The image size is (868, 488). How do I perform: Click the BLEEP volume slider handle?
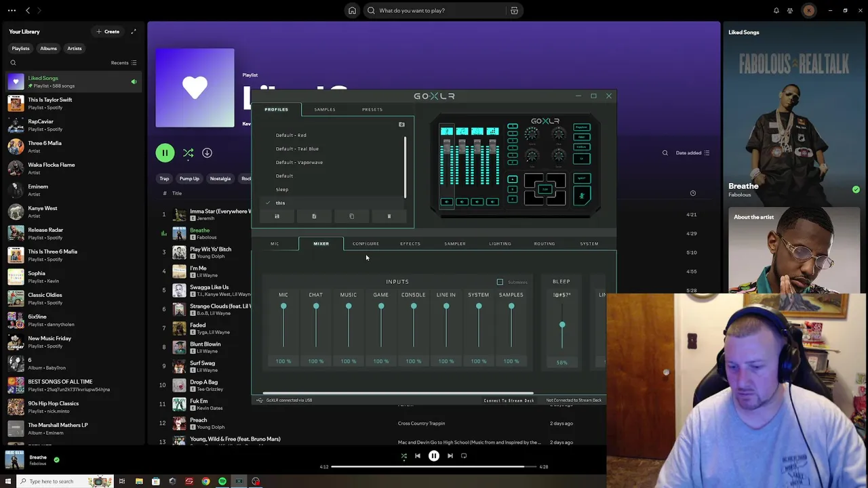[562, 325]
